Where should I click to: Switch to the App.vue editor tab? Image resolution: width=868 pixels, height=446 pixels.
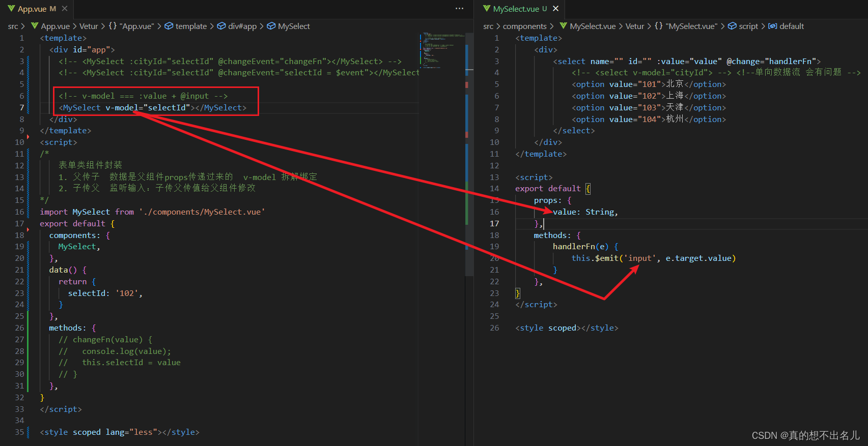coord(37,9)
